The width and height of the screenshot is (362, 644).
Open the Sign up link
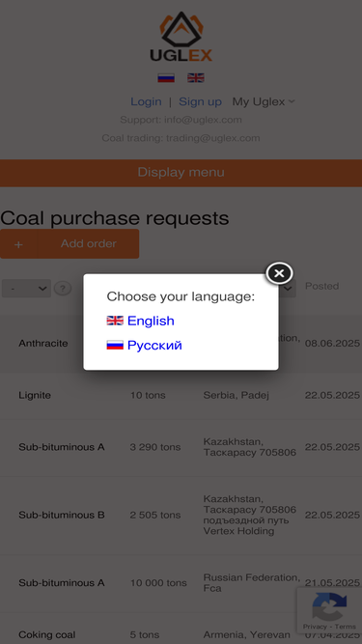[200, 101]
